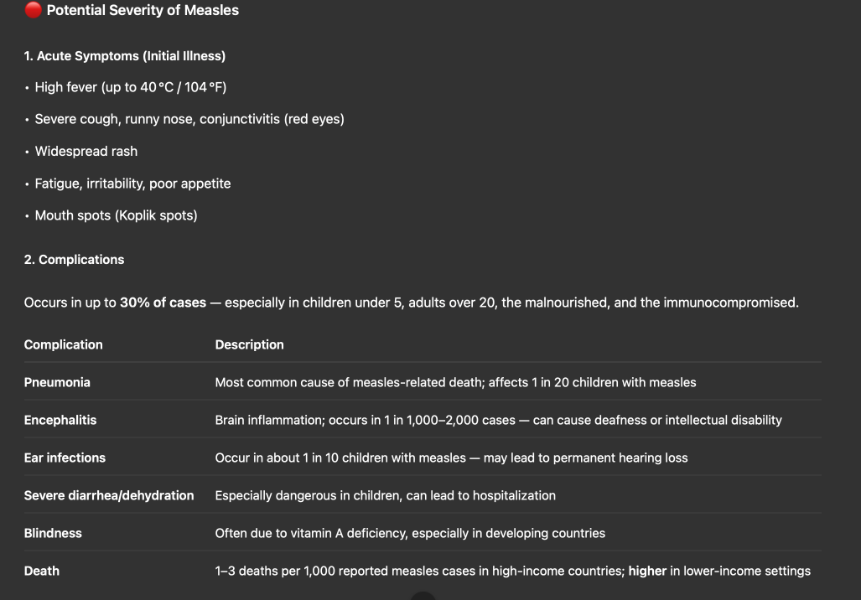This screenshot has width=861, height=600.
Task: Select the 'Ear infections' row label
Action: pos(64,457)
